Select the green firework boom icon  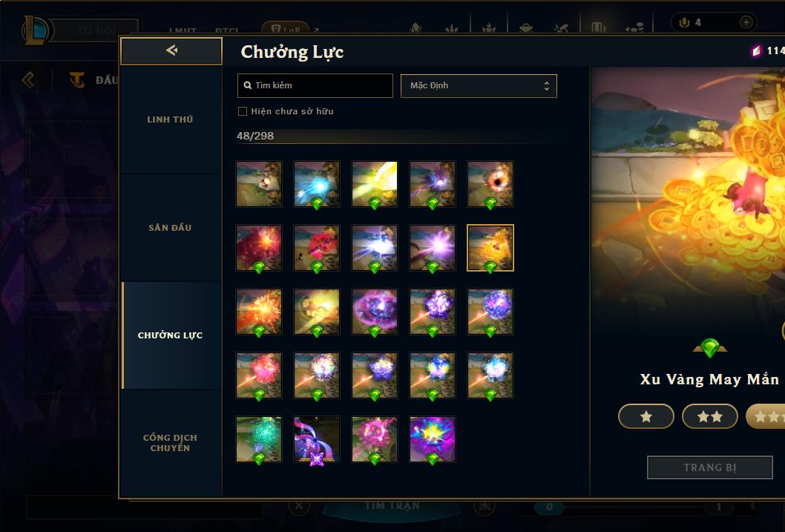pos(259,439)
